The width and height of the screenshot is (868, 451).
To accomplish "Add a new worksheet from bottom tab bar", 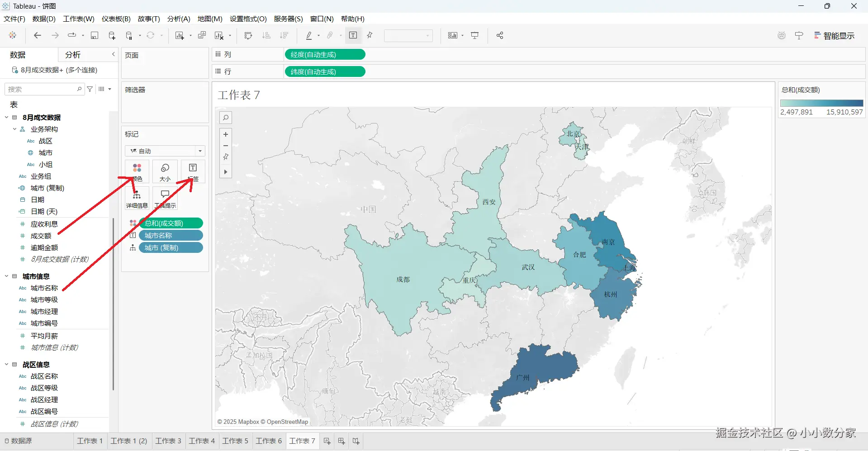I will (327, 441).
